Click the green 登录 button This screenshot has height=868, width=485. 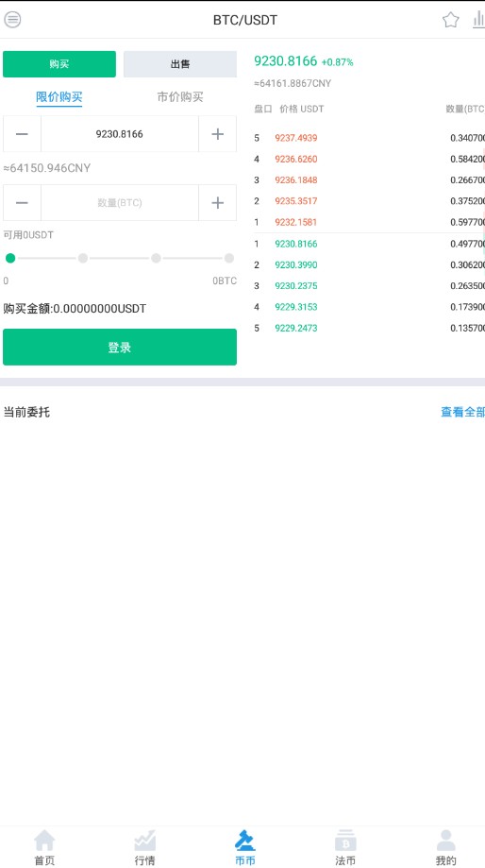click(120, 347)
